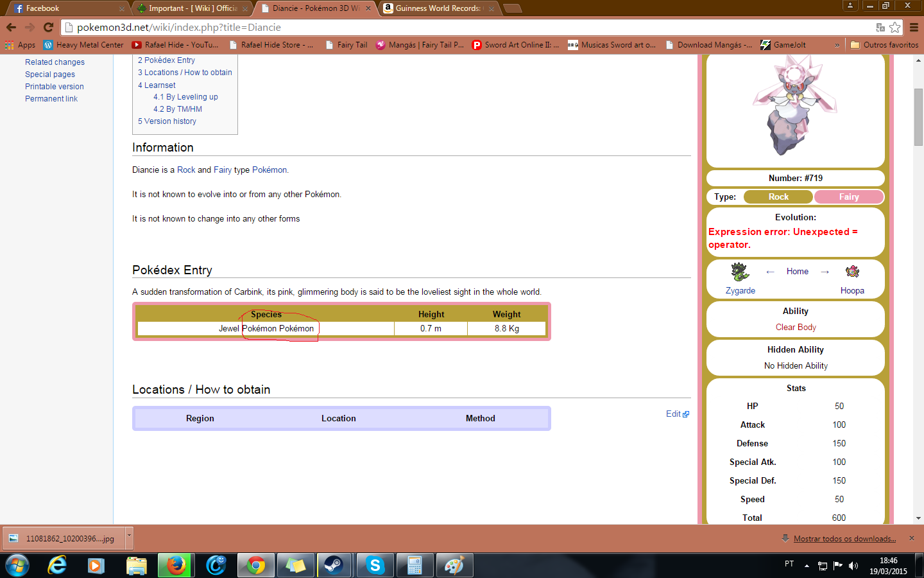Go back using the browser back arrow
Screen dimensions: 924x578
11,27
